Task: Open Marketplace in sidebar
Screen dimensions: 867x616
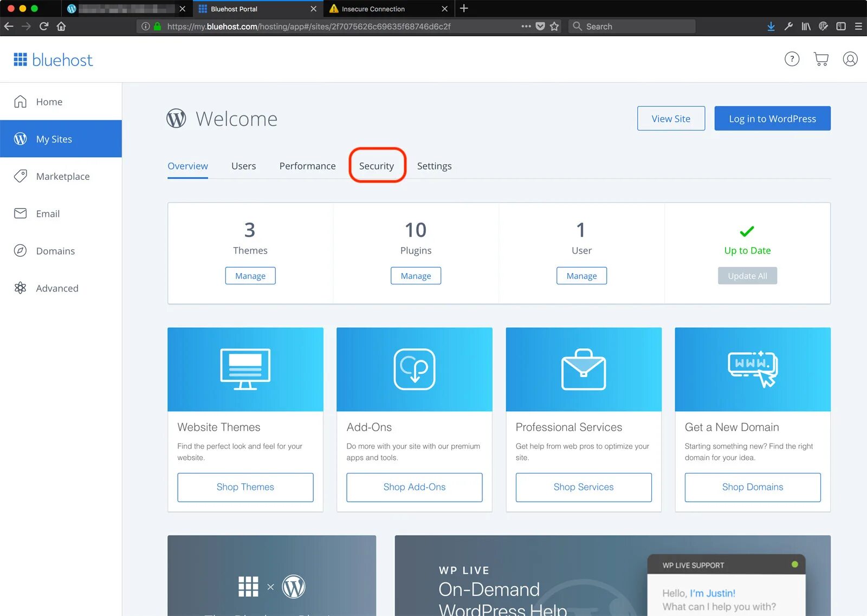Action: pos(61,176)
